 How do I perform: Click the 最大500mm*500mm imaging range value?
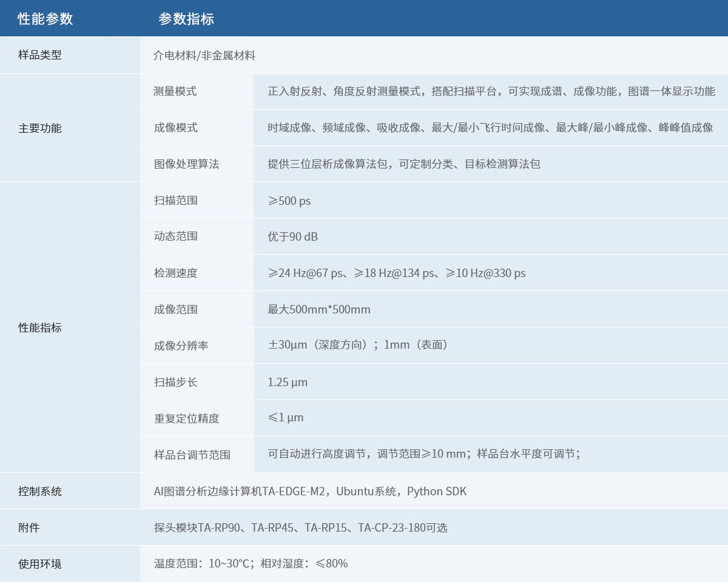(319, 309)
